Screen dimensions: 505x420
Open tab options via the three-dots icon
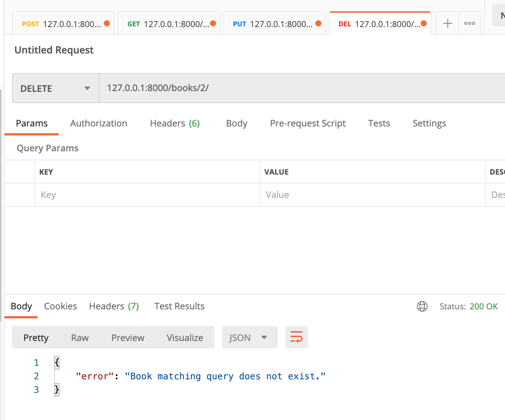point(469,23)
